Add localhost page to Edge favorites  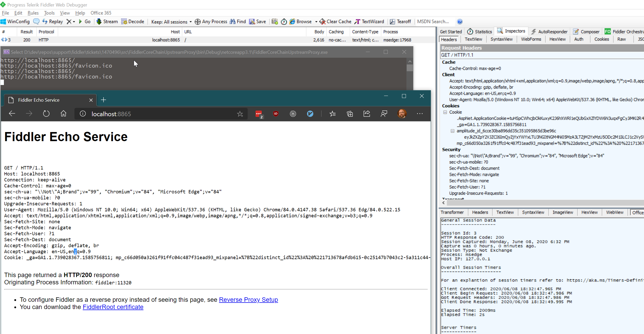[x=240, y=114]
